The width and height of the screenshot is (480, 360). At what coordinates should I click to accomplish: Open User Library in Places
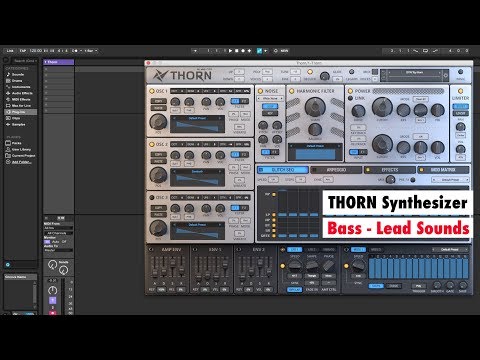(x=19, y=149)
